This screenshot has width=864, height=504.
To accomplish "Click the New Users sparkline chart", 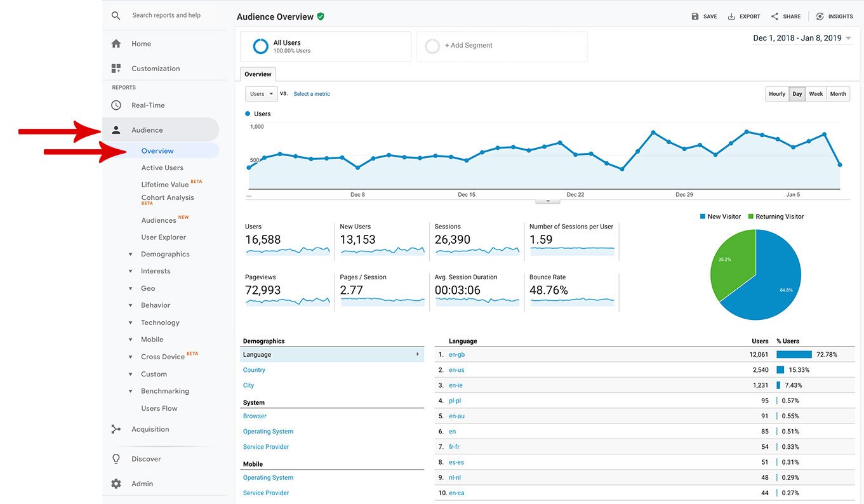I will (x=382, y=251).
